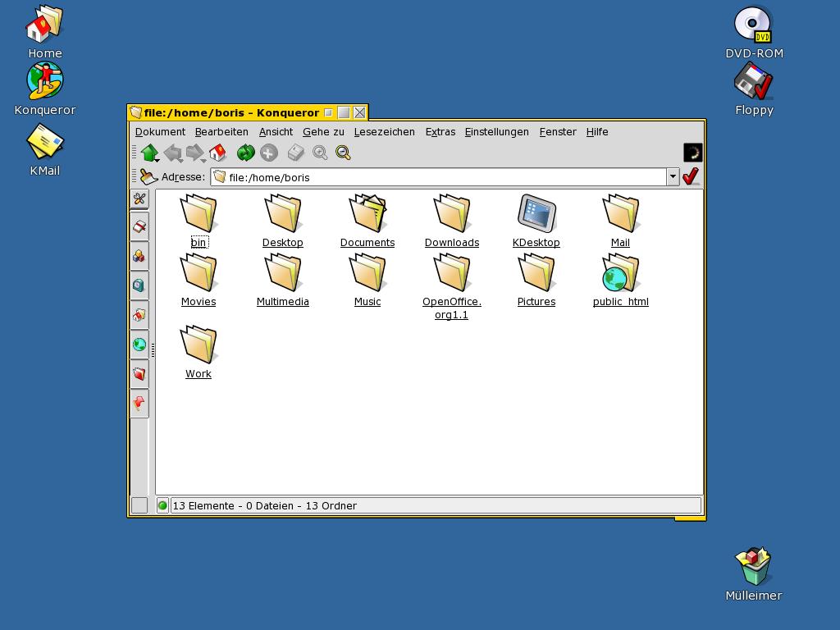Launch Konqueror from the desktop icon
The image size is (840, 630).
tap(45, 89)
